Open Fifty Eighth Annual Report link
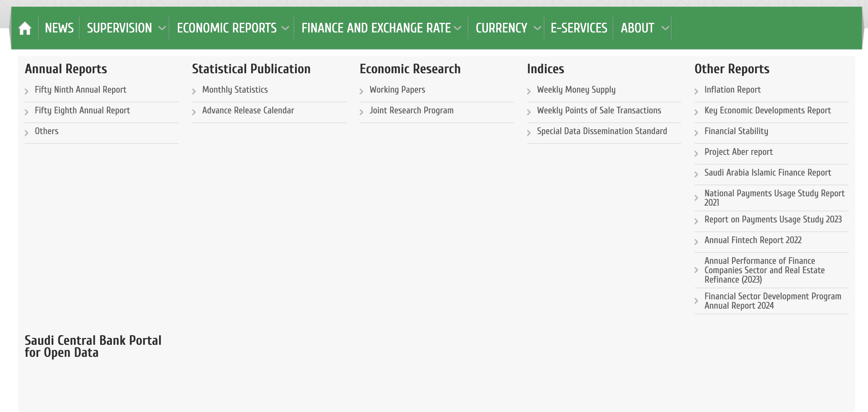The image size is (868, 412). [82, 110]
